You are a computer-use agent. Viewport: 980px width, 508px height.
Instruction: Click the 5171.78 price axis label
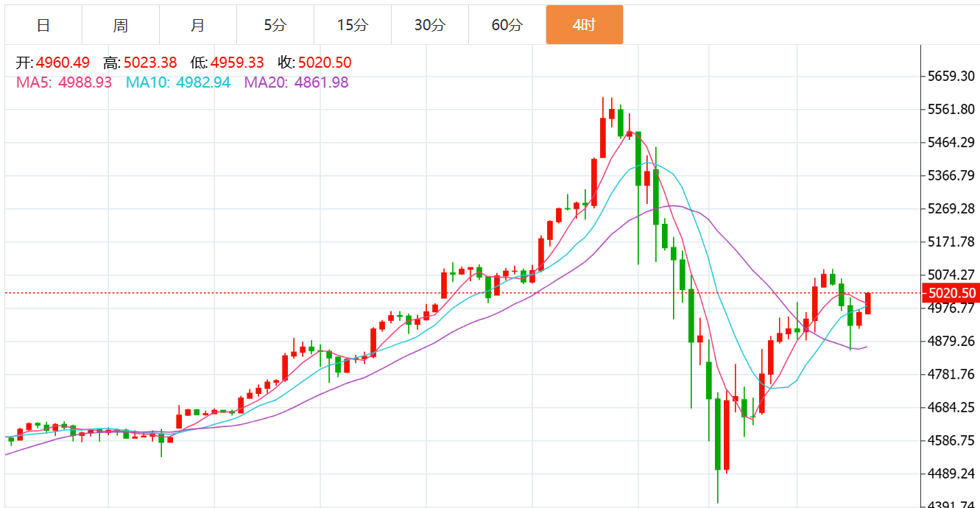pos(951,242)
